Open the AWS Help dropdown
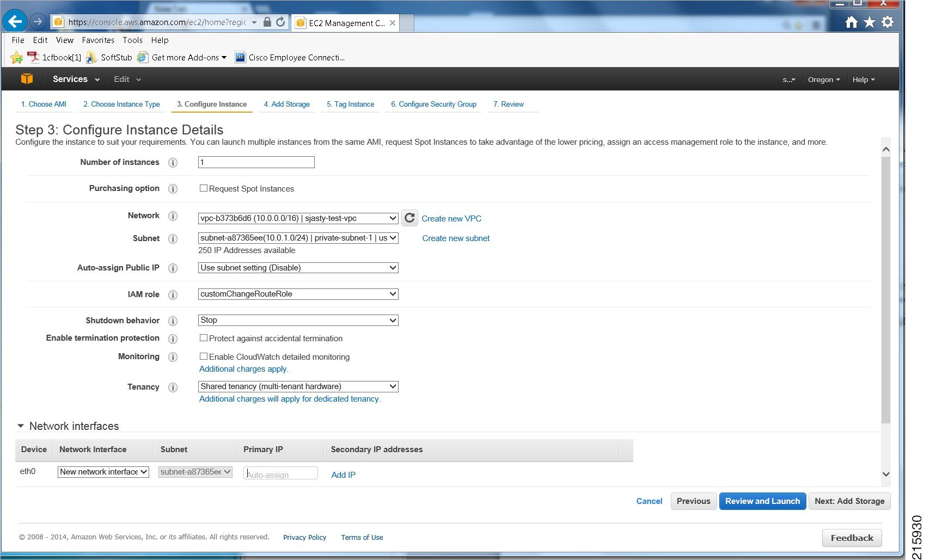Screen dimensions: 930x560 pos(864,79)
